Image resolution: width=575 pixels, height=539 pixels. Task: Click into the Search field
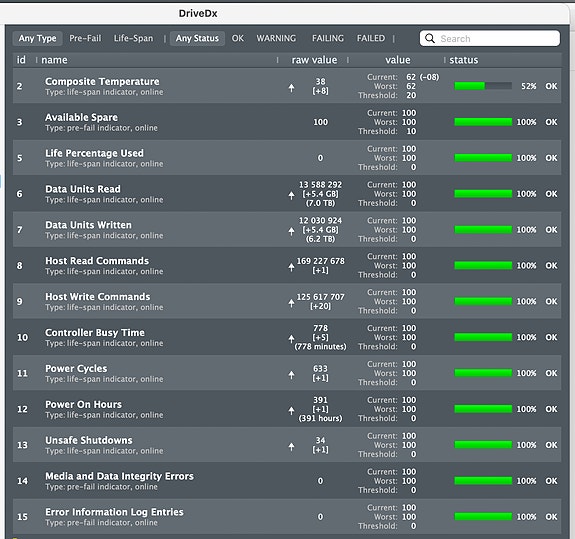pos(490,38)
